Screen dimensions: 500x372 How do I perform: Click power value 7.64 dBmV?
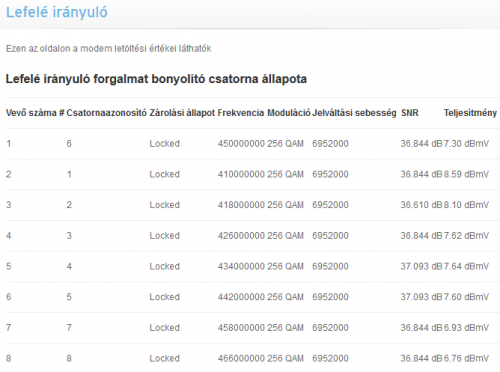466,266
